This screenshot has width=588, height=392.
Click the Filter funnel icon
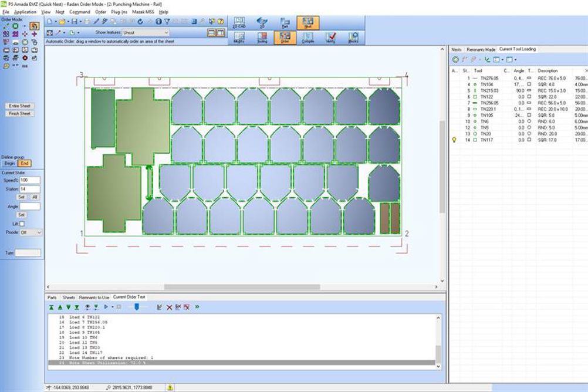click(x=167, y=22)
